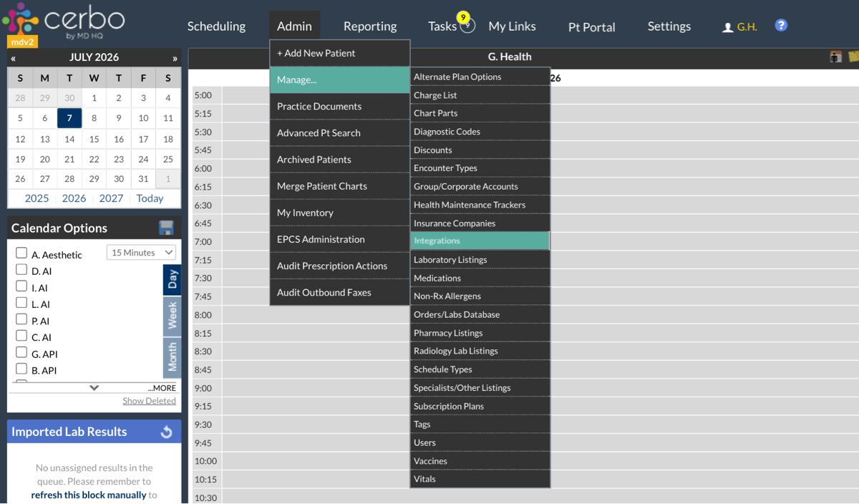859x504 pixels.
Task: Open Advanced Pt Search
Action: (x=339, y=132)
